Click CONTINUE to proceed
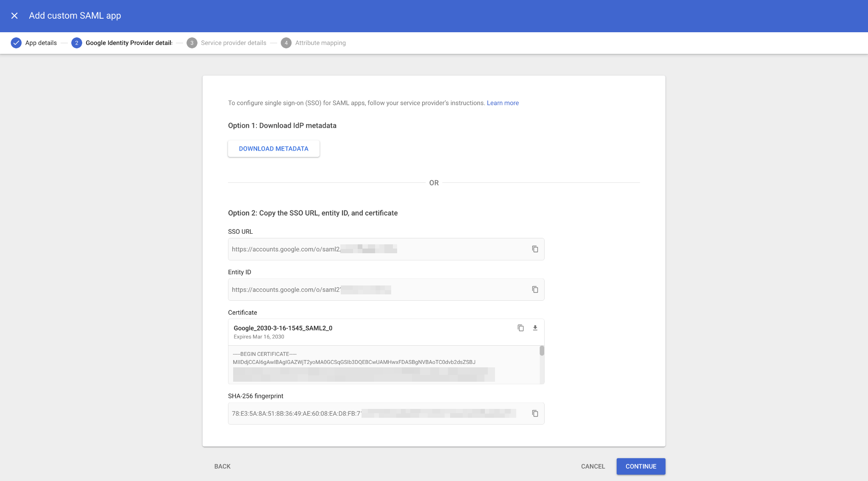The height and width of the screenshot is (481, 868). click(x=640, y=466)
